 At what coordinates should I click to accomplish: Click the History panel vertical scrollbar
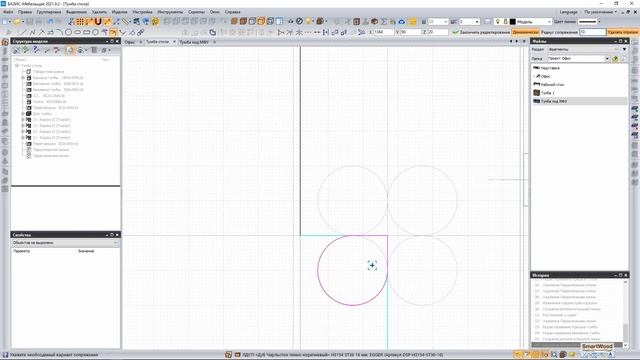click(625, 312)
